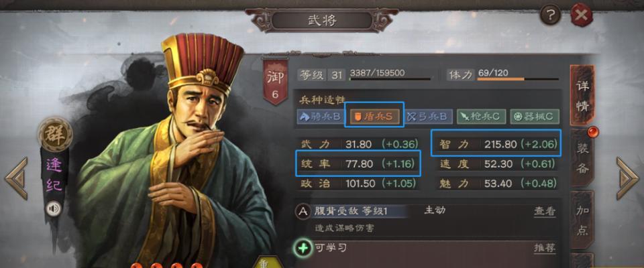Tap the 御 6 red banner badge
This screenshot has height=268, width=644.
click(x=275, y=82)
